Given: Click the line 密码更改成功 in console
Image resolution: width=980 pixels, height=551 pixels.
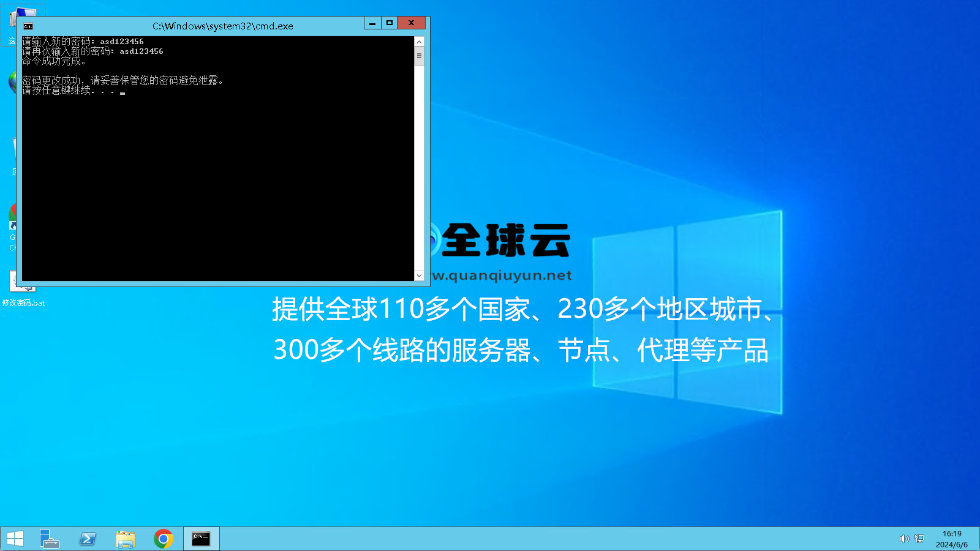Looking at the screenshot, I should pyautogui.click(x=123, y=80).
